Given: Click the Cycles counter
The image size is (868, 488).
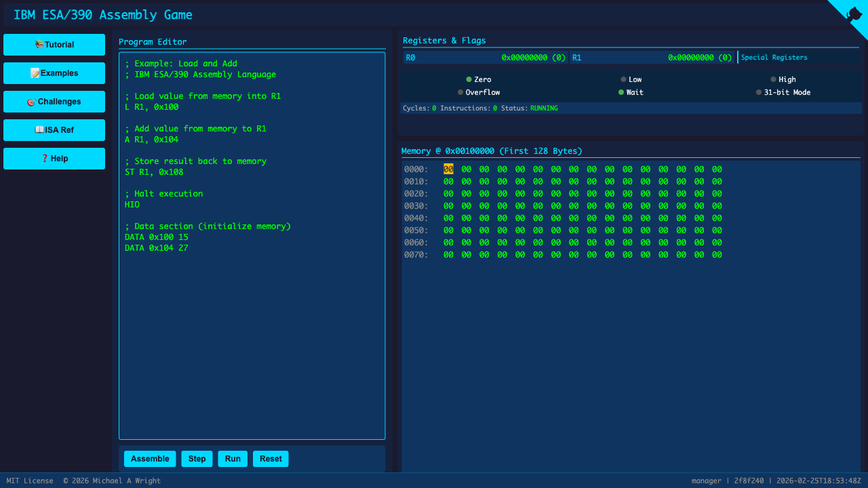Looking at the screenshot, I should pos(420,108).
